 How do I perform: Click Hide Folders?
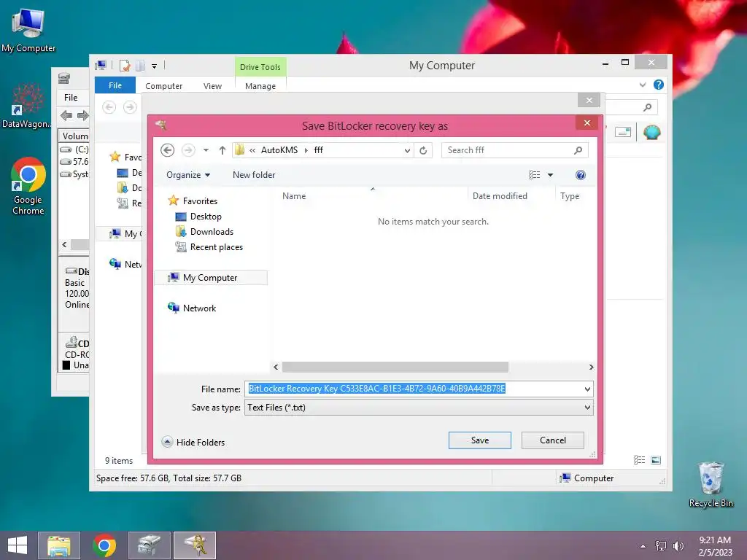coord(193,442)
